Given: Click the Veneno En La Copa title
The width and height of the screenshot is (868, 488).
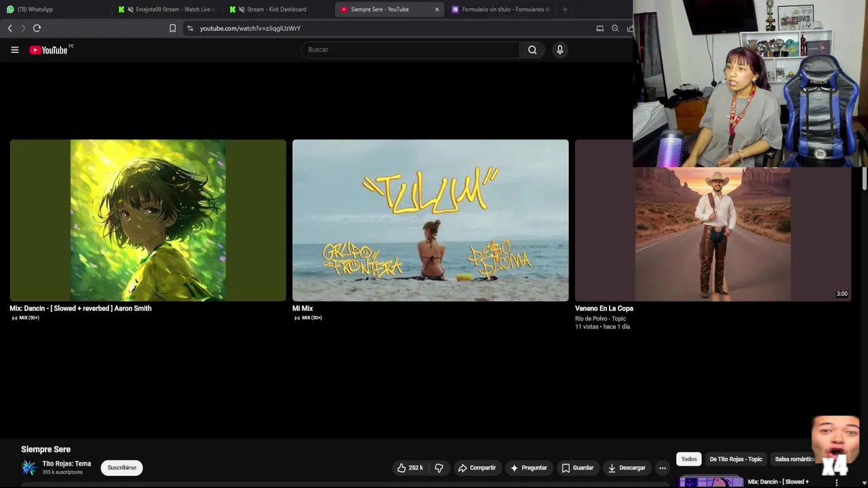Looking at the screenshot, I should coord(604,308).
